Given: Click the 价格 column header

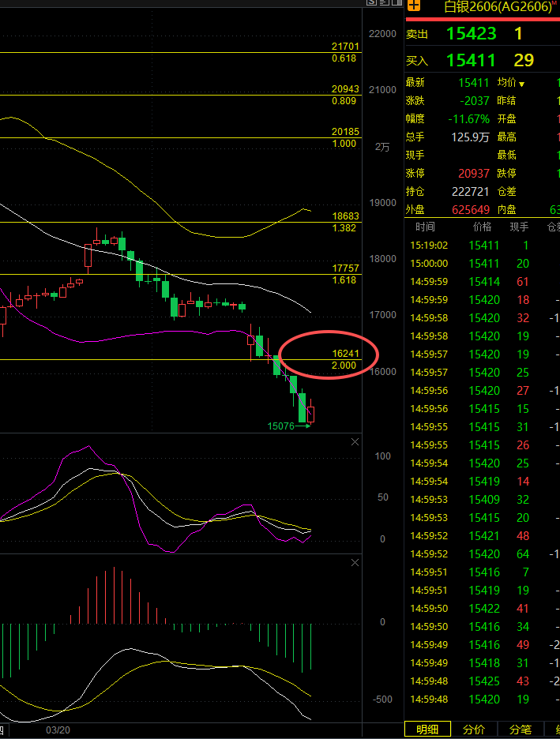Looking at the screenshot, I should (x=483, y=227).
